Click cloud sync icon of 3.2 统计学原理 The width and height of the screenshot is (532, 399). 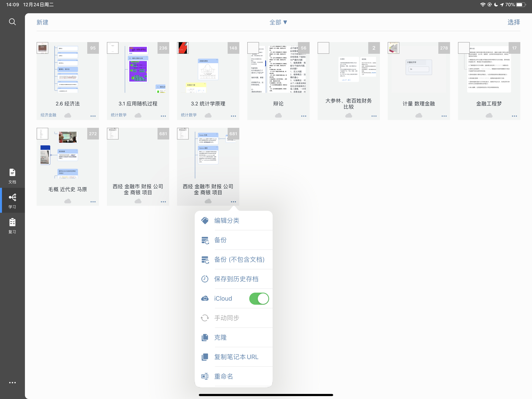tap(208, 116)
